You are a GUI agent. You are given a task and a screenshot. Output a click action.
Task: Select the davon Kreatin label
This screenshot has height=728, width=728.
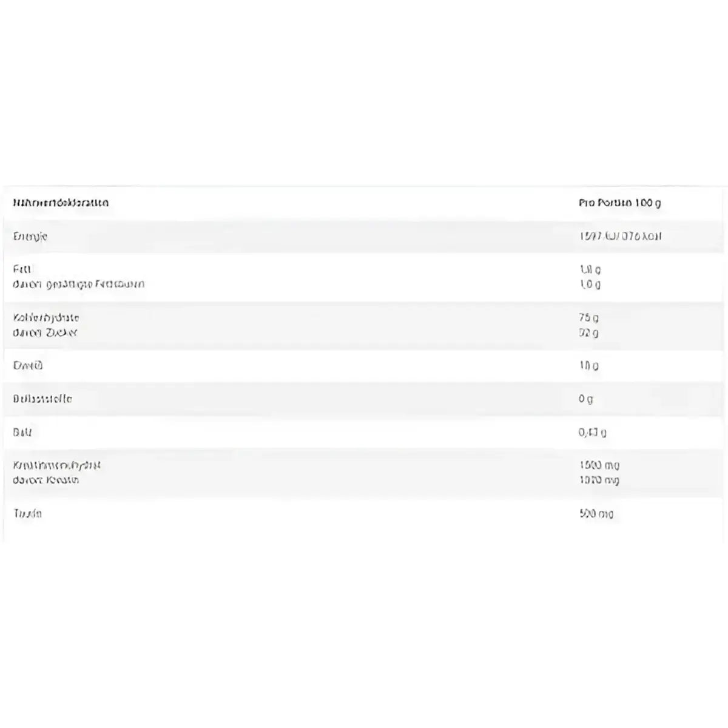[46, 480]
